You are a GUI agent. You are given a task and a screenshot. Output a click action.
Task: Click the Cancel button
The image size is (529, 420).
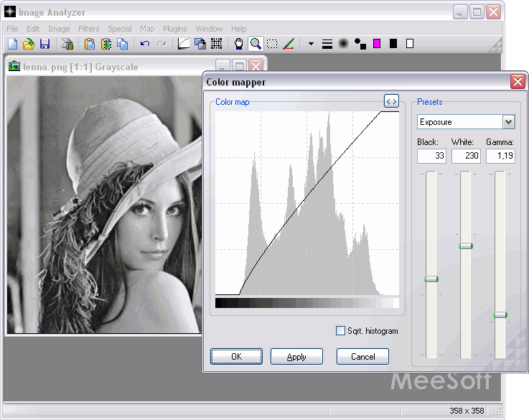(x=362, y=357)
